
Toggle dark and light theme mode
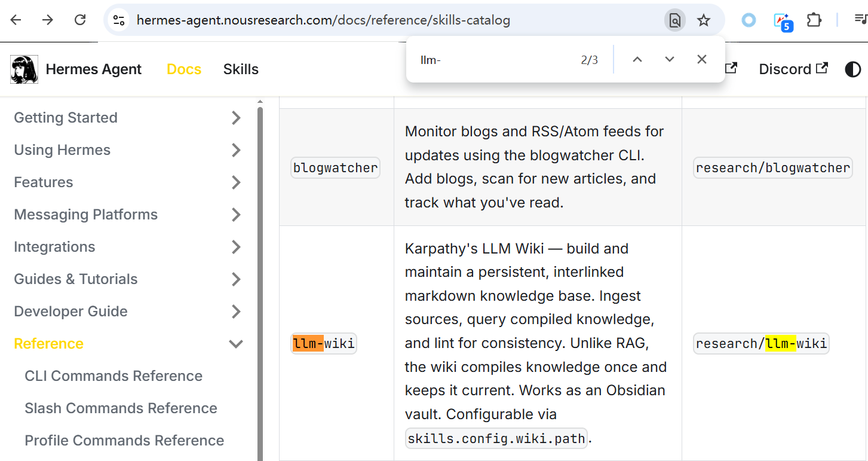852,69
